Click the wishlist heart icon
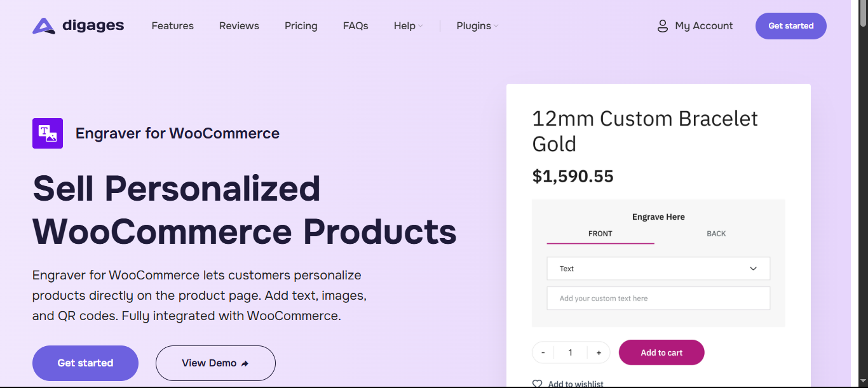 click(x=537, y=384)
